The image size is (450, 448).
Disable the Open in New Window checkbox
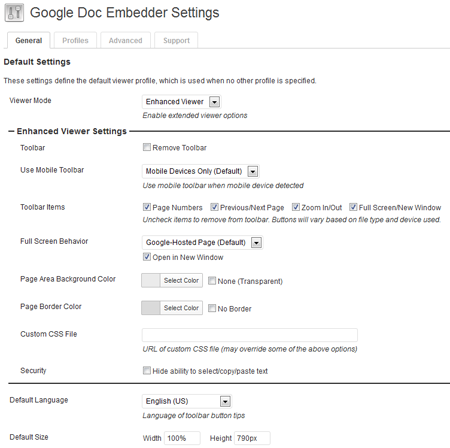(x=147, y=257)
